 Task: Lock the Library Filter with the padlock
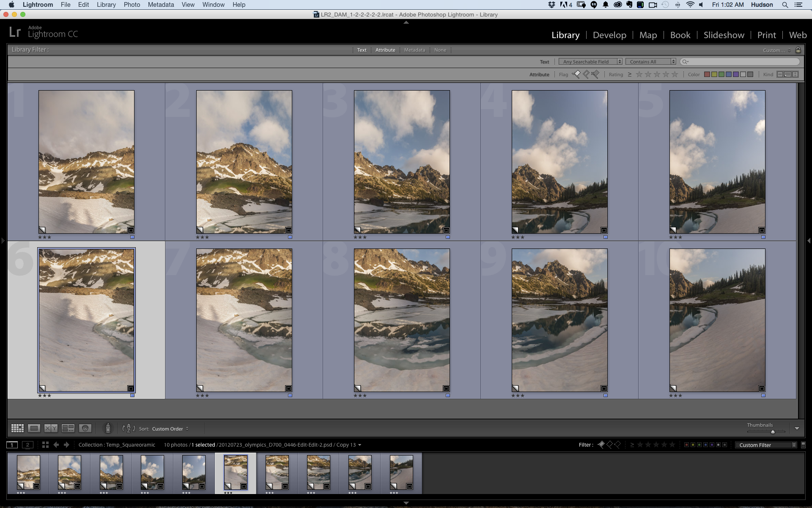click(798, 50)
